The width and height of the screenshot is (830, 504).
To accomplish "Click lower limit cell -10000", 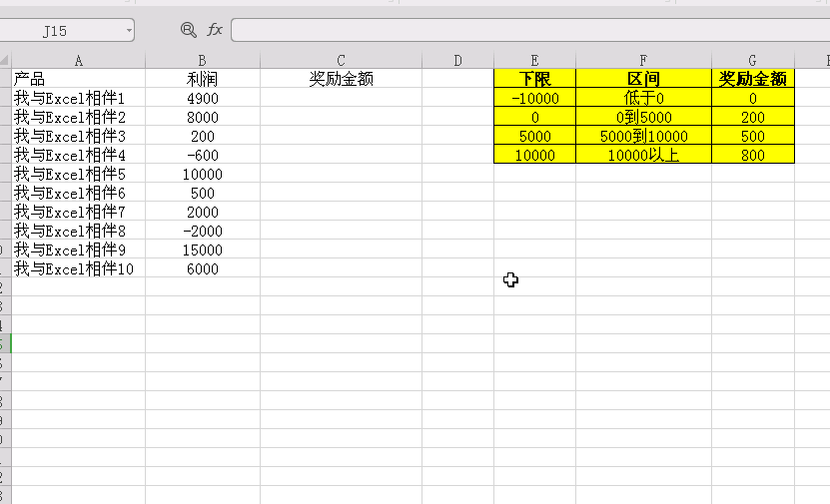I will [534, 98].
